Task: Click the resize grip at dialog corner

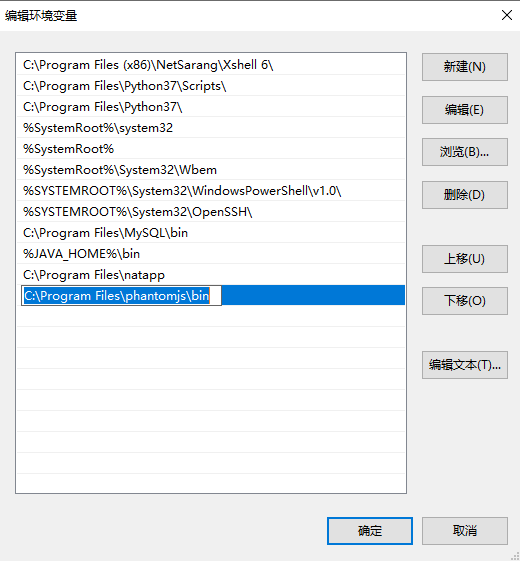Action: tap(515, 556)
